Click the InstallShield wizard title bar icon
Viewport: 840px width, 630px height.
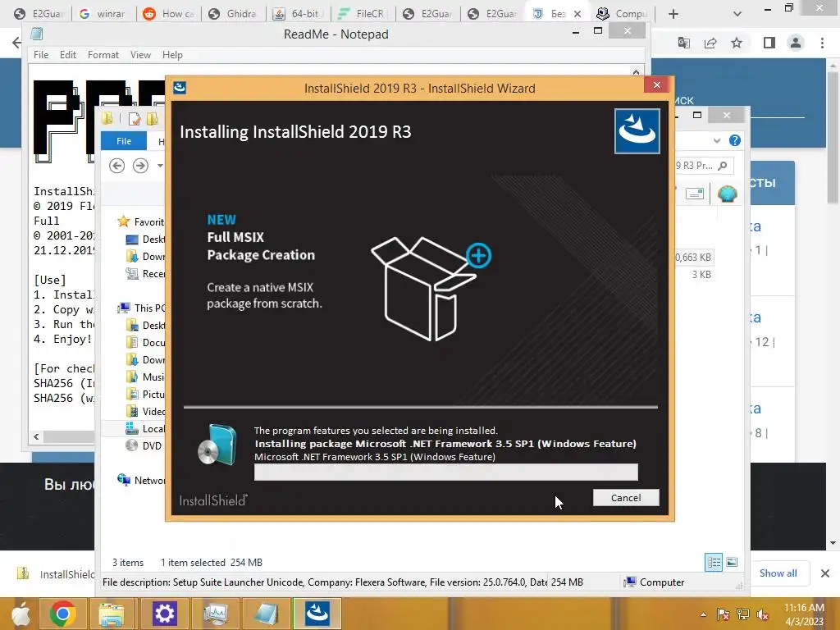pos(180,87)
